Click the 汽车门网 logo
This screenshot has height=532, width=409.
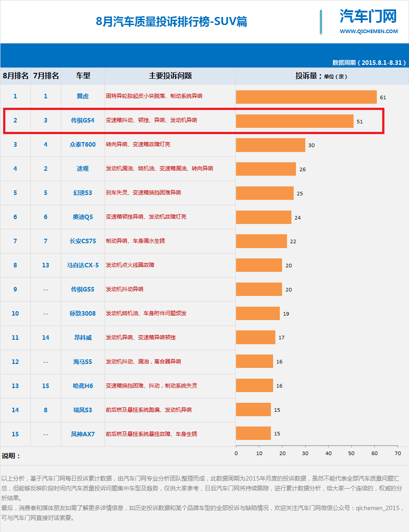click(x=368, y=16)
